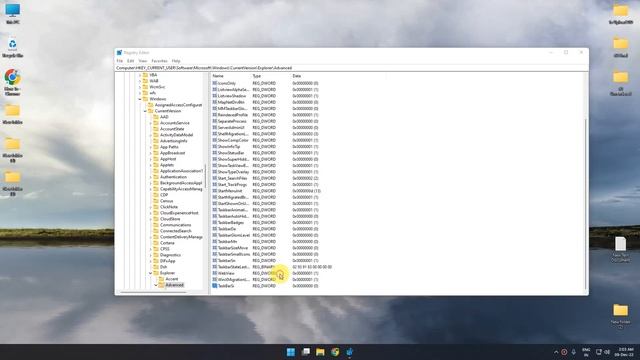Select the Communications key
Screen dimensions: 640x360
coord(175,225)
